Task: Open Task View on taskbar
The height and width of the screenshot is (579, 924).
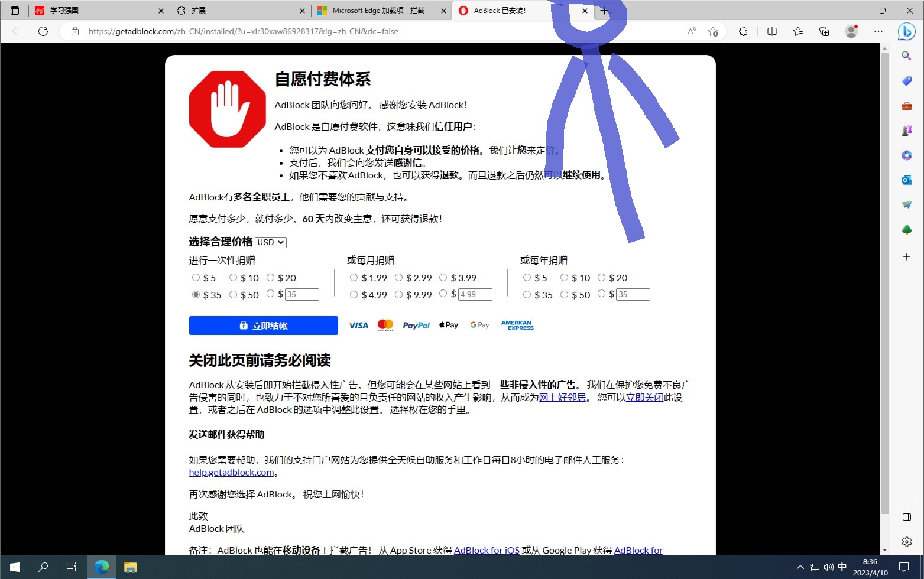Action: point(72,567)
